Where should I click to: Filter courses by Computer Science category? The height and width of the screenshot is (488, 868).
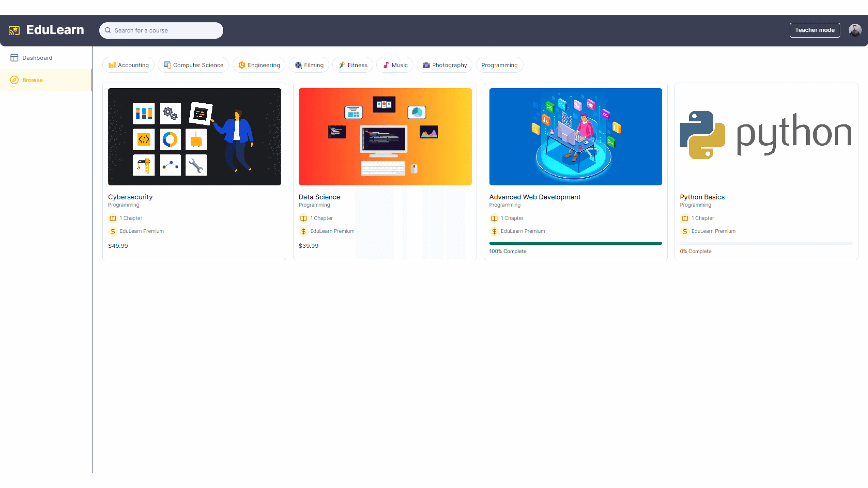193,65
